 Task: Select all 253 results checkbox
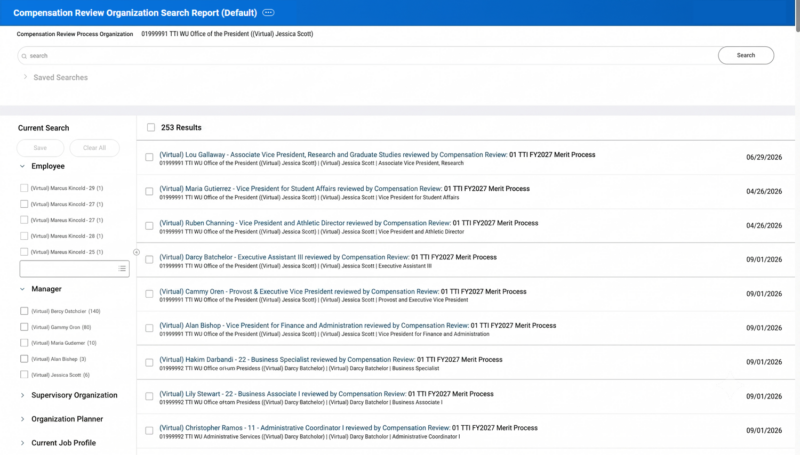[x=151, y=128]
